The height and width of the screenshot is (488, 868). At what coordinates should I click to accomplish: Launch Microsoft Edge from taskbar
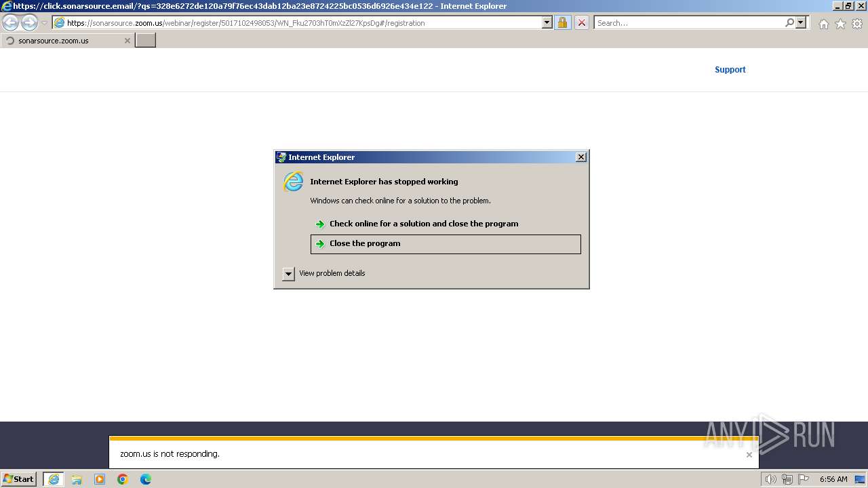coord(146,479)
